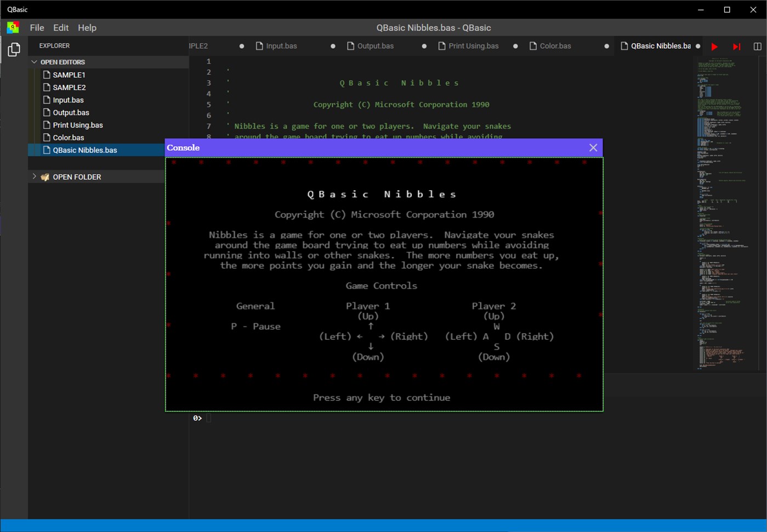Open the Explorer sidebar icon
767x532 pixels.
tap(14, 50)
